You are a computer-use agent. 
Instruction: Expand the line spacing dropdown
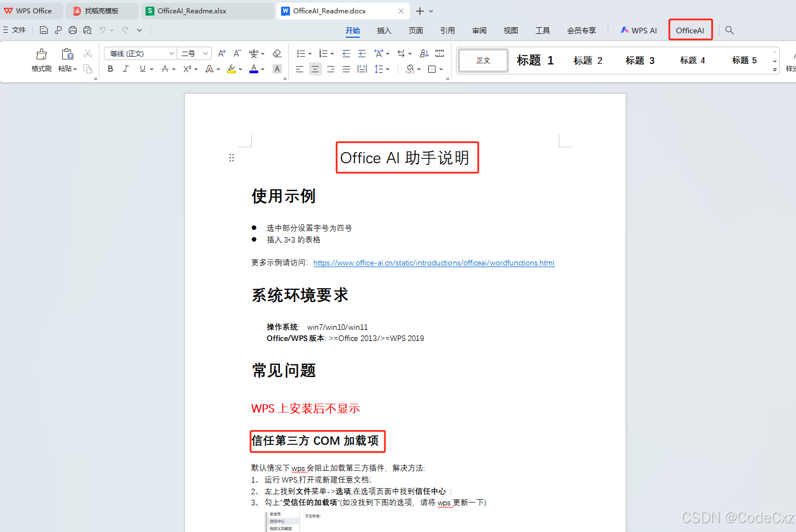coord(388,69)
